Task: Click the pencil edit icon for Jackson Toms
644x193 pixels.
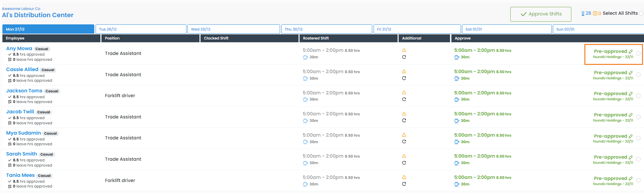Action: (x=631, y=94)
